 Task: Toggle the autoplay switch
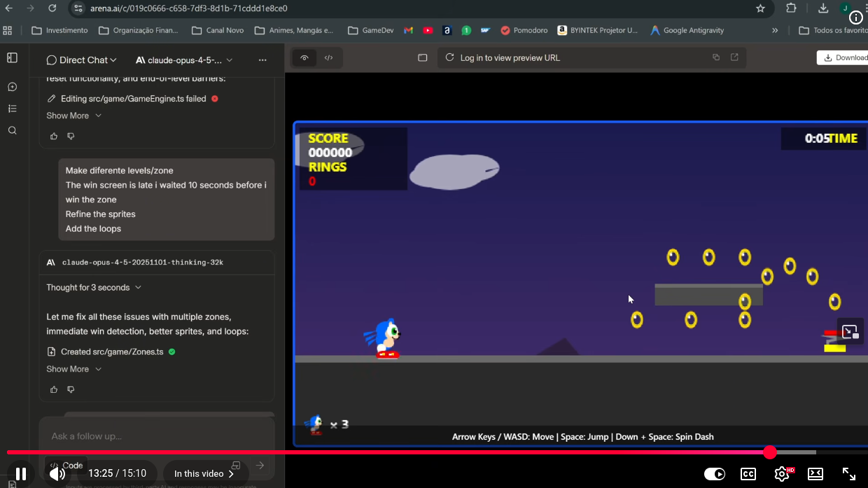point(714,474)
